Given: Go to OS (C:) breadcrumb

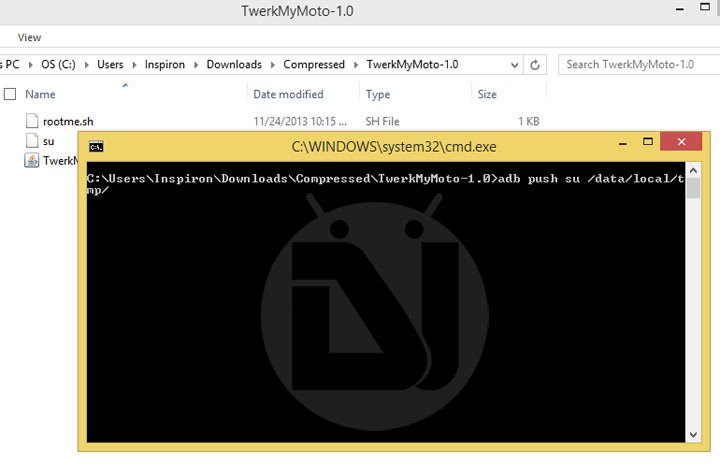Looking at the screenshot, I should tap(58, 64).
